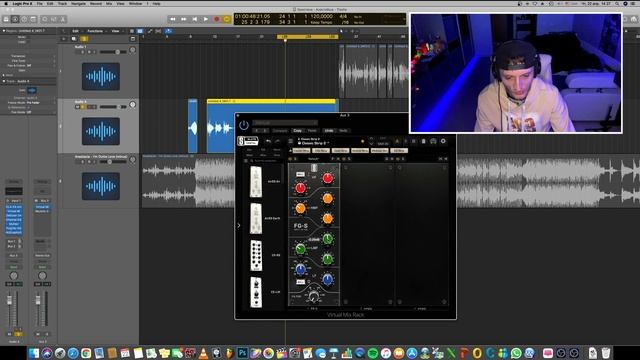Toggle plugin window power bypass button

point(244,125)
